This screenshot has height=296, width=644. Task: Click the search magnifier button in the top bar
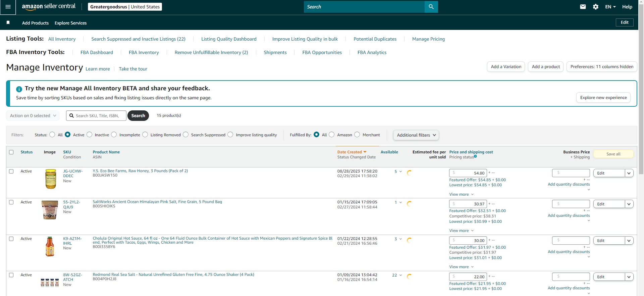(x=431, y=7)
